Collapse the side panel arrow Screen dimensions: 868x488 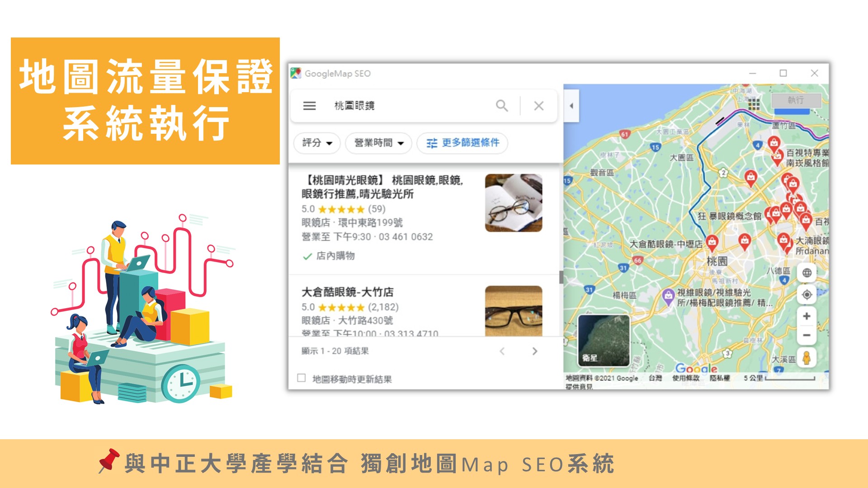pos(571,106)
